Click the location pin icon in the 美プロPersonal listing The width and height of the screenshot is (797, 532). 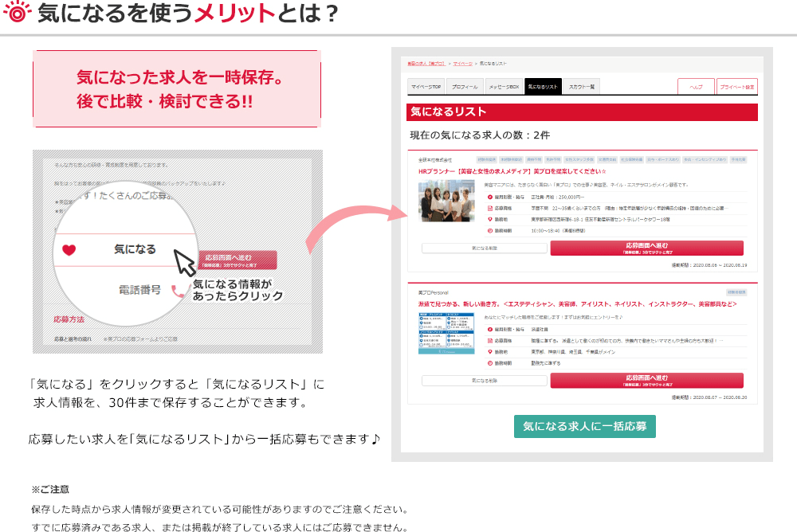coord(490,351)
